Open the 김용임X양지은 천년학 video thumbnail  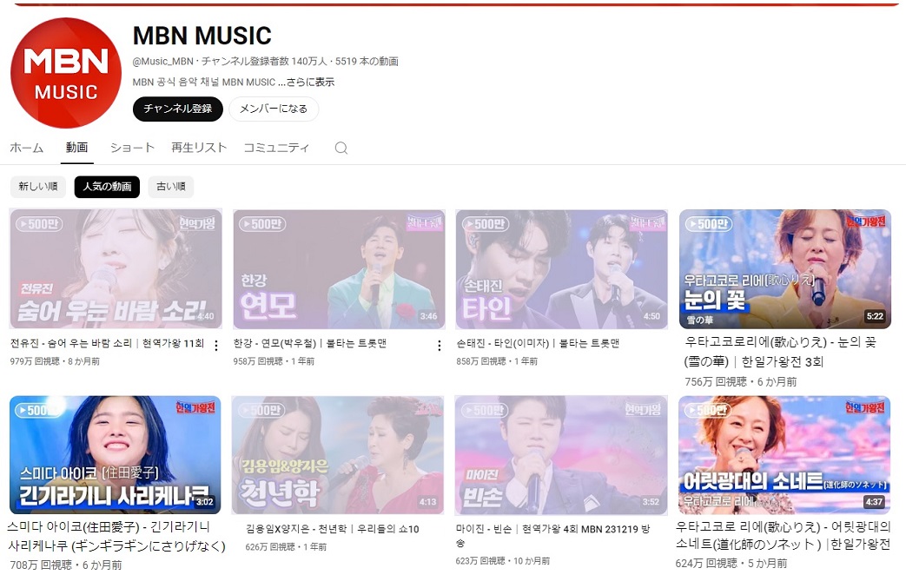(339, 455)
